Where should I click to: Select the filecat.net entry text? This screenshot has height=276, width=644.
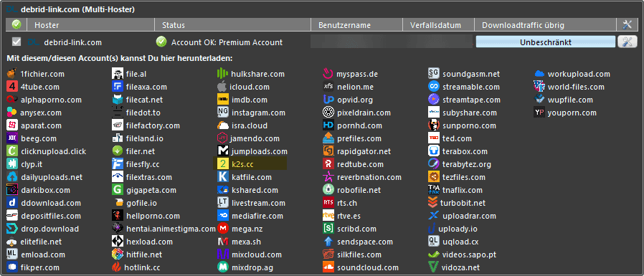[x=145, y=100]
